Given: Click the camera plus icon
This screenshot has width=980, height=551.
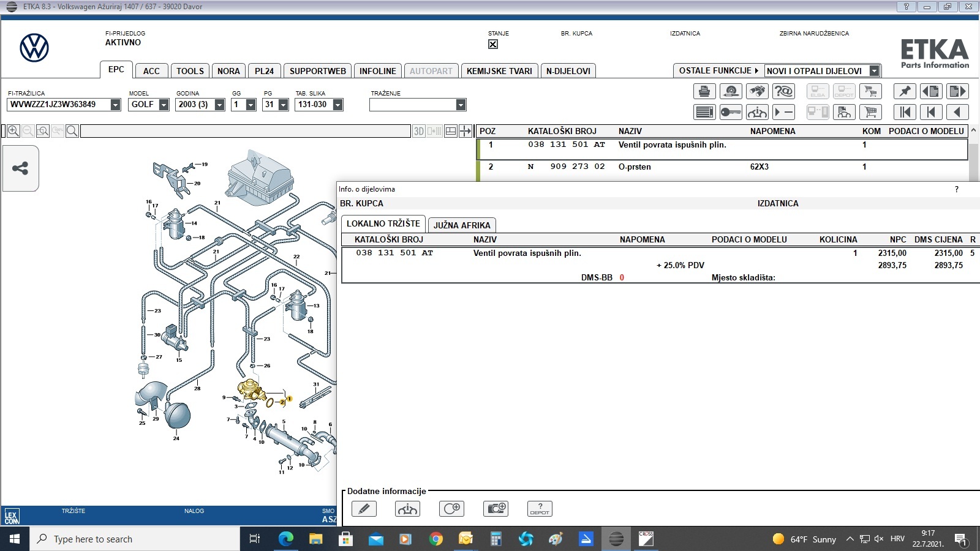Looking at the screenshot, I should [x=496, y=509].
